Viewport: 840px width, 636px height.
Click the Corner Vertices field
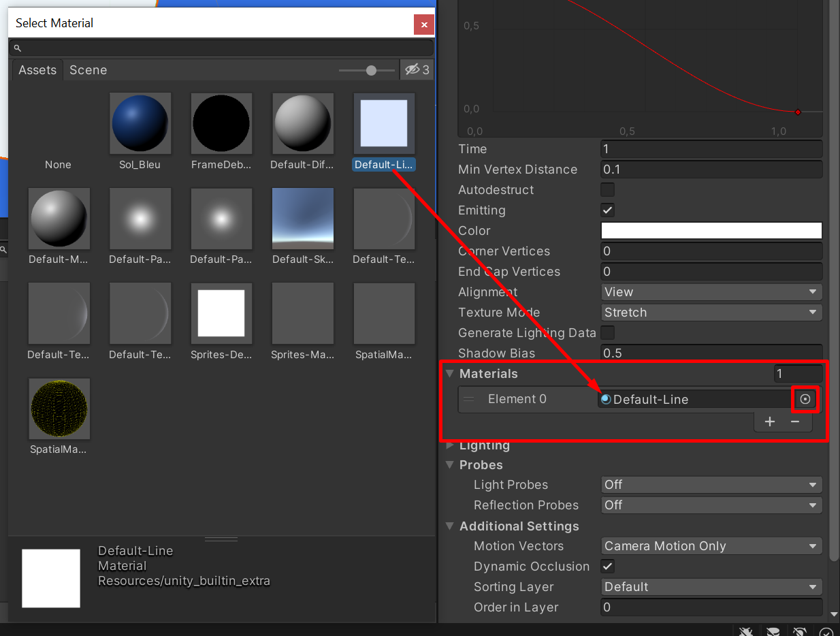pyautogui.click(x=711, y=251)
